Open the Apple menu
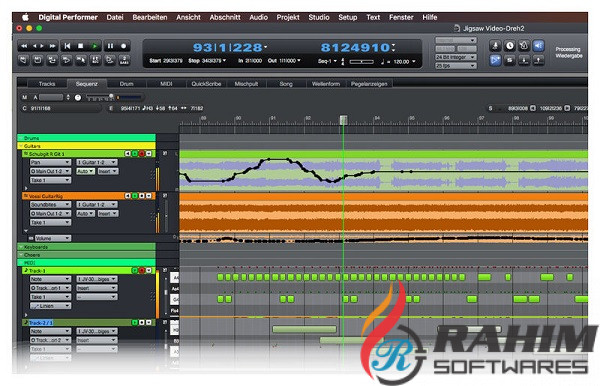Screen dimensions: 600x386 click(x=25, y=17)
